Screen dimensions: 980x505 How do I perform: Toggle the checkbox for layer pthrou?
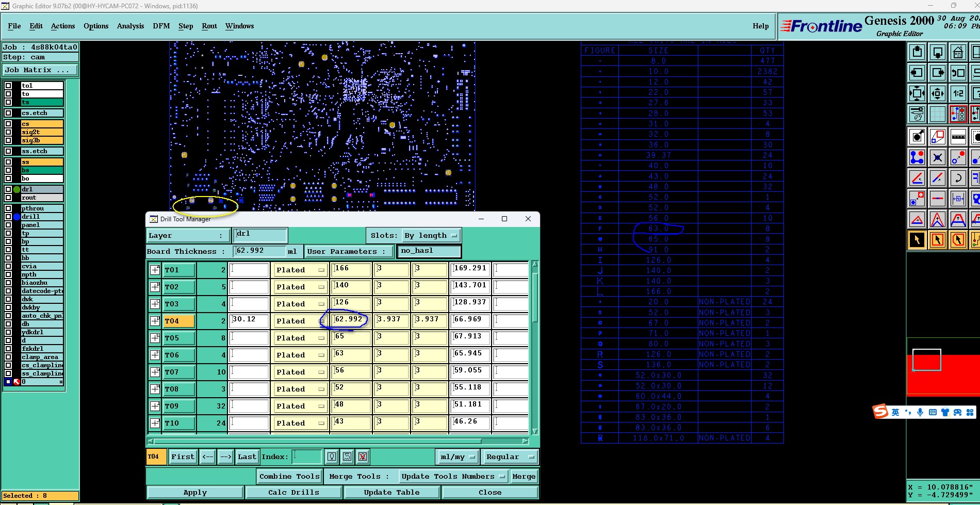coord(8,208)
